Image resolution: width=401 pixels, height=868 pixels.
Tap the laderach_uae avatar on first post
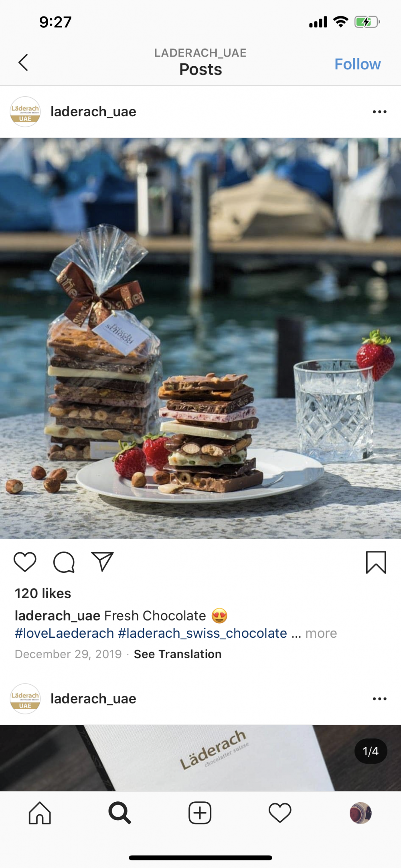coord(25,112)
